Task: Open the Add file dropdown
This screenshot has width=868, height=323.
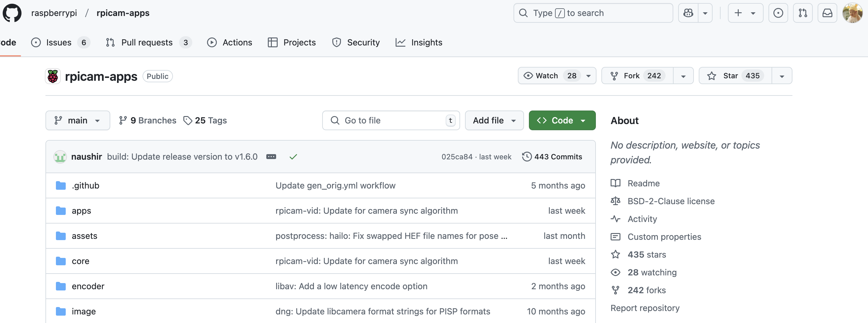Action: coord(494,120)
